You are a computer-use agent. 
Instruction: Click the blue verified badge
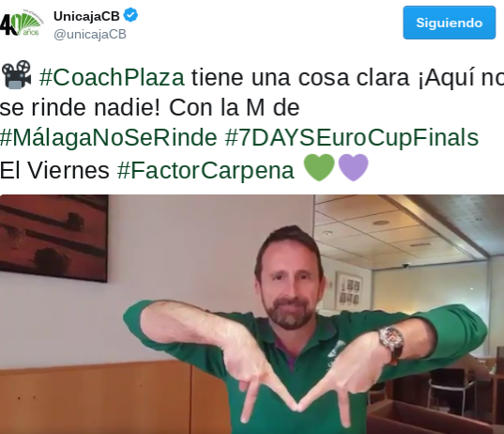[x=130, y=15]
